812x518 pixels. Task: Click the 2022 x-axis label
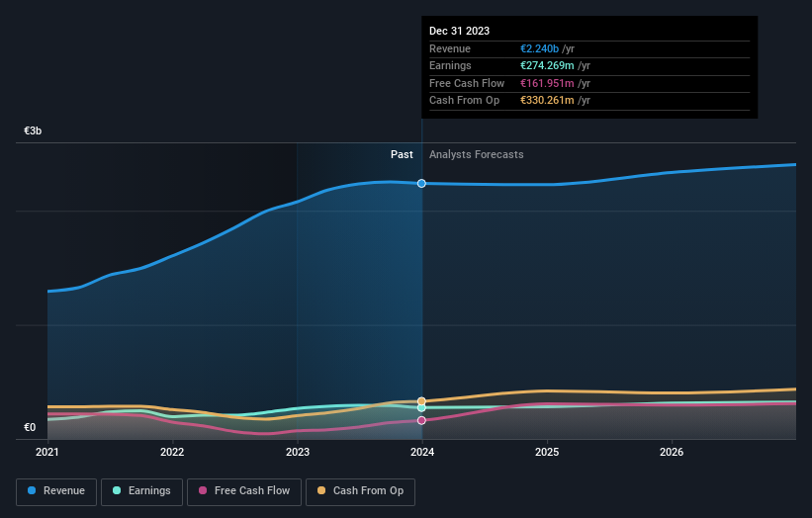pos(172,452)
